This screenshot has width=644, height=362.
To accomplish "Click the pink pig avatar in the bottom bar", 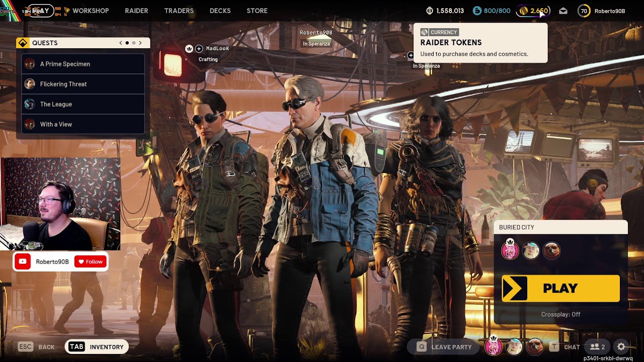I will pos(494,346).
